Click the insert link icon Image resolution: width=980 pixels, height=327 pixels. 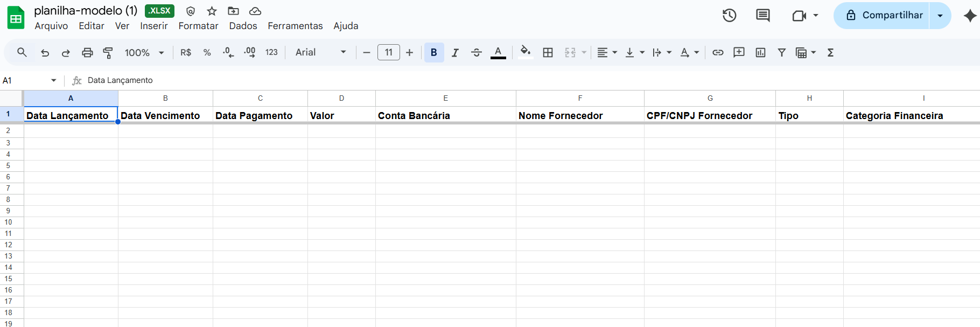pyautogui.click(x=718, y=52)
